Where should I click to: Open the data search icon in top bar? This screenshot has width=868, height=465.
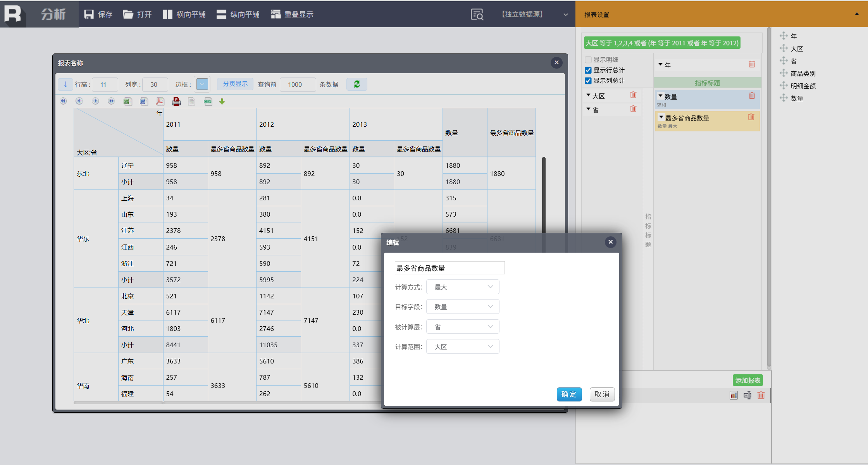point(477,14)
